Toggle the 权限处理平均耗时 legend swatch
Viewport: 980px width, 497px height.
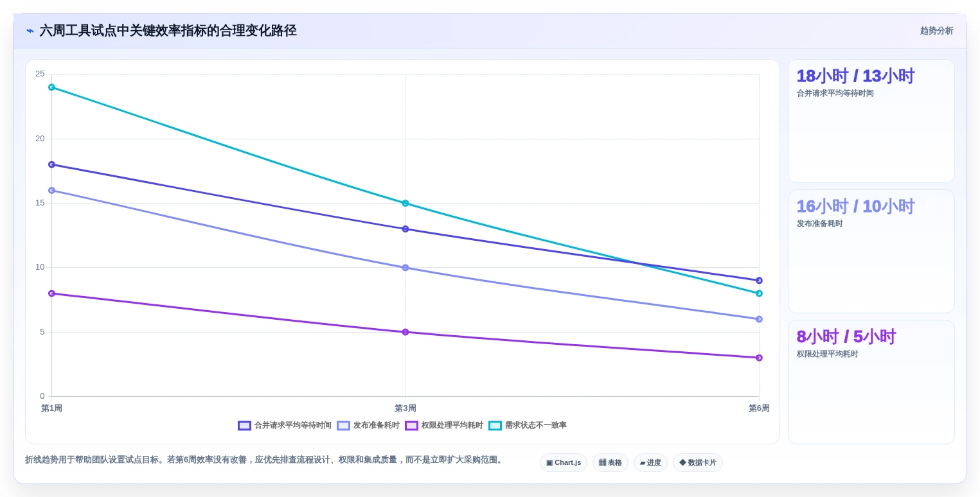coord(411,426)
